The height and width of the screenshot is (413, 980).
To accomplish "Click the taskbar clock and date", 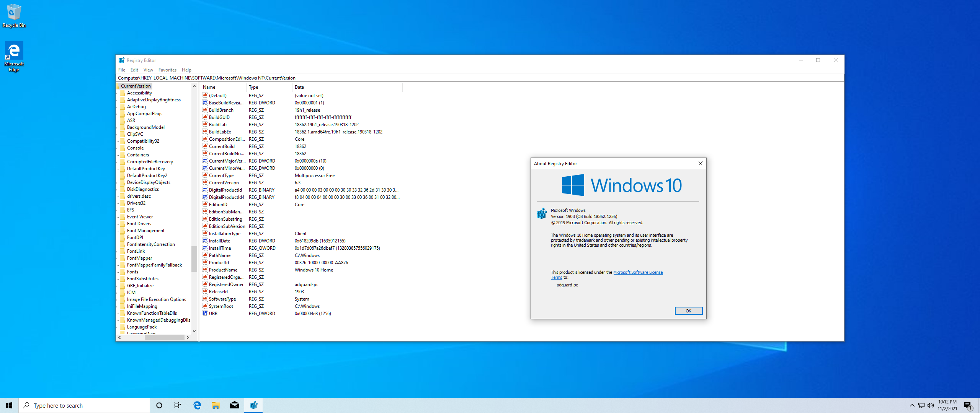I will (947, 405).
